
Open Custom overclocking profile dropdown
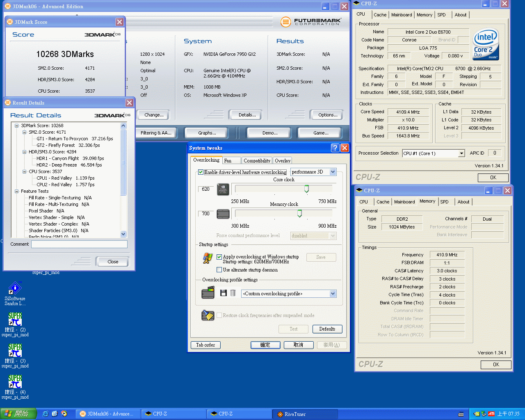click(333, 294)
